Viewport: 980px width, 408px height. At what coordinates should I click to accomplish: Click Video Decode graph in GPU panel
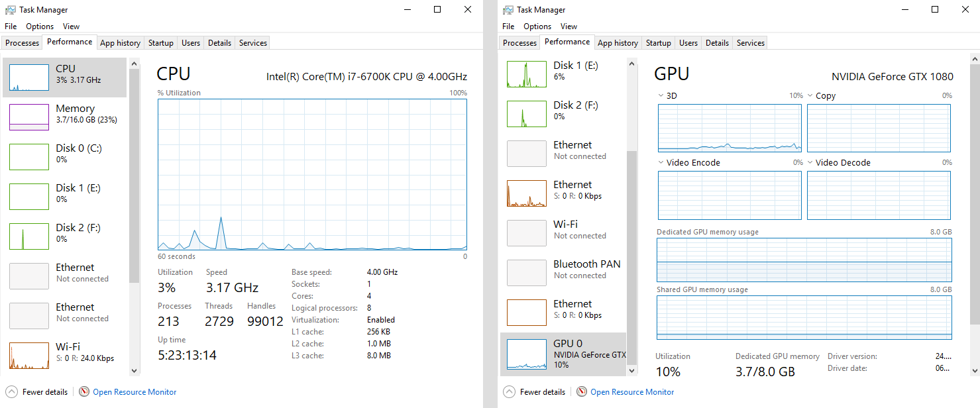tap(879, 195)
